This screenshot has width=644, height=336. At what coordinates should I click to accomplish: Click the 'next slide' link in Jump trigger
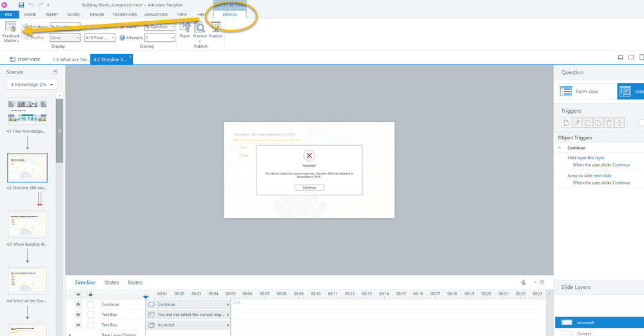(x=603, y=175)
